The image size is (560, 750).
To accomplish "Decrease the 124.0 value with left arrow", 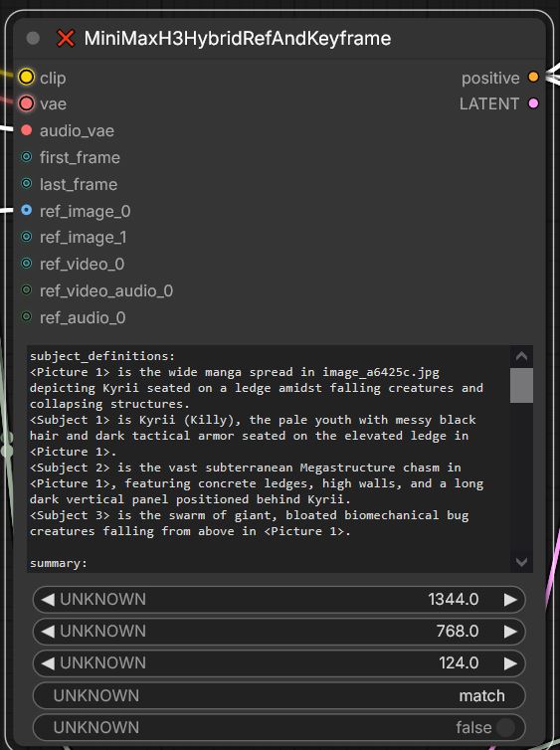I will click(48, 663).
